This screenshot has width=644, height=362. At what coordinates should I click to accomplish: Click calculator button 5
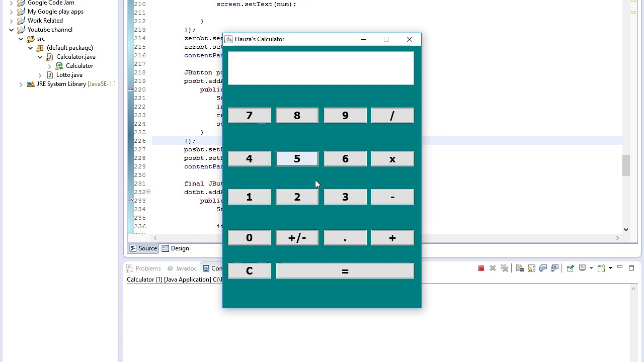(x=297, y=159)
